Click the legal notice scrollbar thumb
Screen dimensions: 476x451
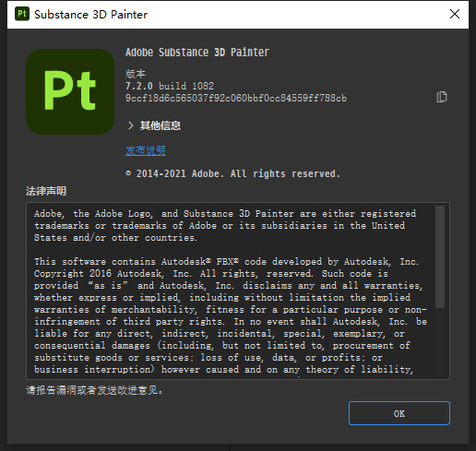(x=440, y=256)
